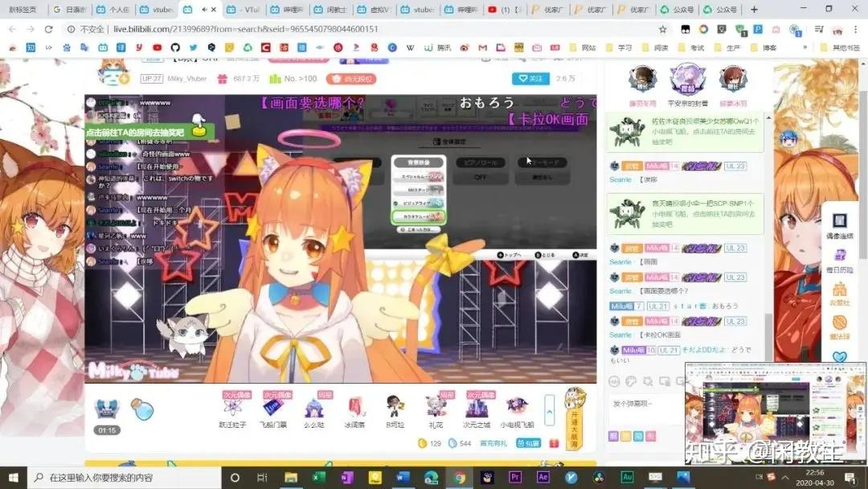Expand the gift panel with up chevron

pos(549,411)
